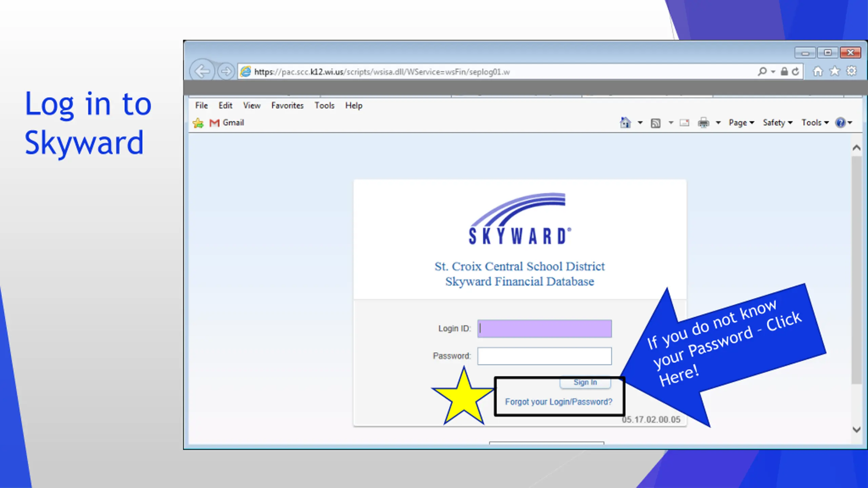Image resolution: width=868 pixels, height=488 pixels.
Task: Open the Gmail favorites bar shortcut
Action: (227, 123)
